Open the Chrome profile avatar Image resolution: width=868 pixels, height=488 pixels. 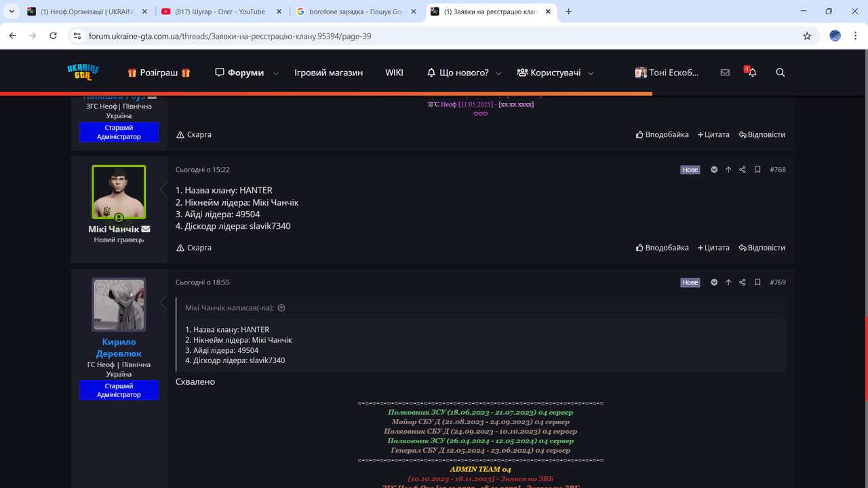[x=835, y=36]
